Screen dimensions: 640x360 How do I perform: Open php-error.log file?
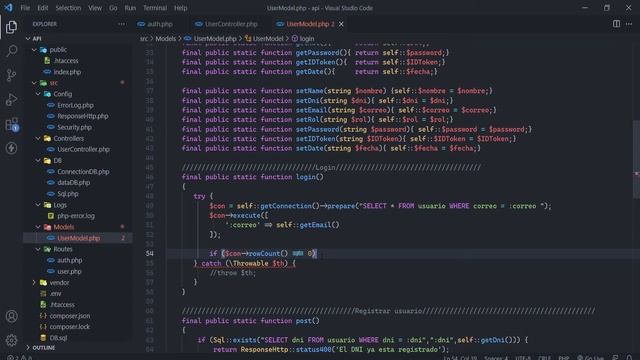coord(76,216)
